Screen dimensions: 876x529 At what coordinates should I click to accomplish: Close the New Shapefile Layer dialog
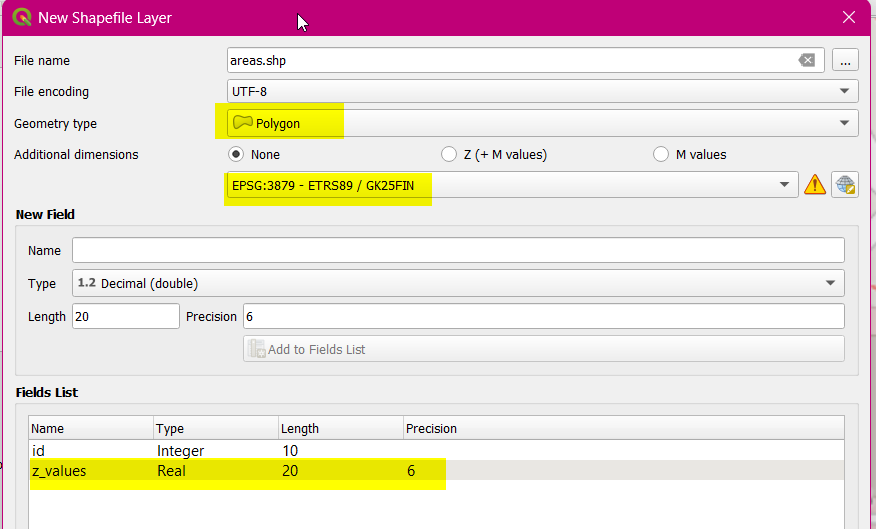(x=849, y=17)
